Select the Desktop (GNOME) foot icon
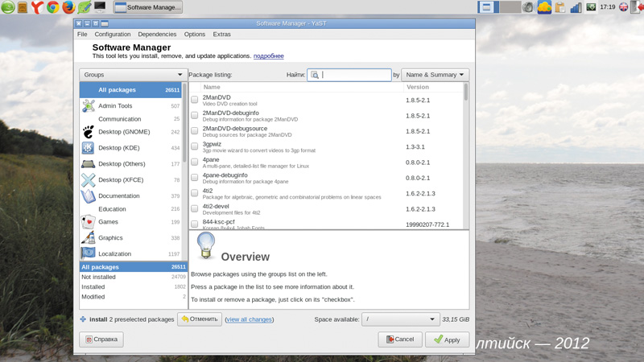The image size is (644, 362). [88, 132]
